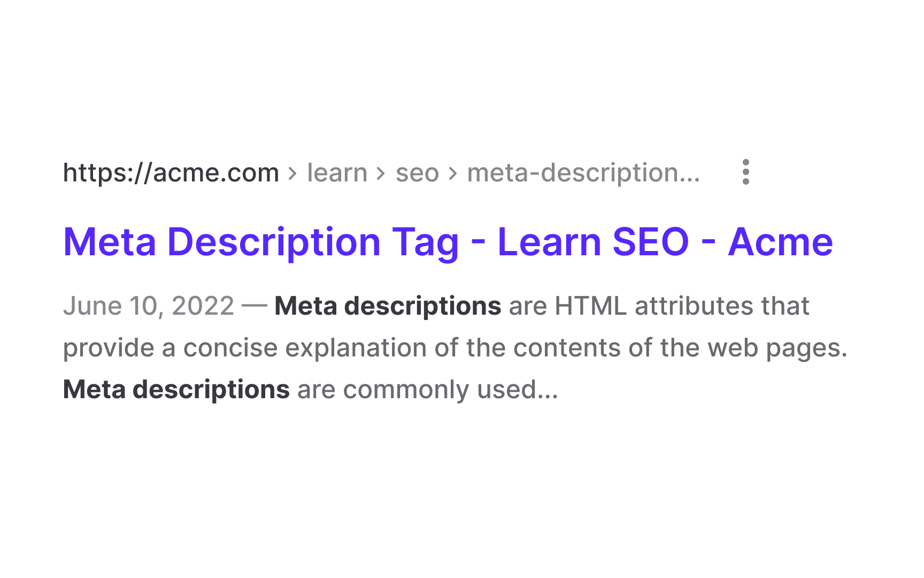Screen dimensions: 924x578
Task: Click the em dash after the date
Action: point(254,306)
